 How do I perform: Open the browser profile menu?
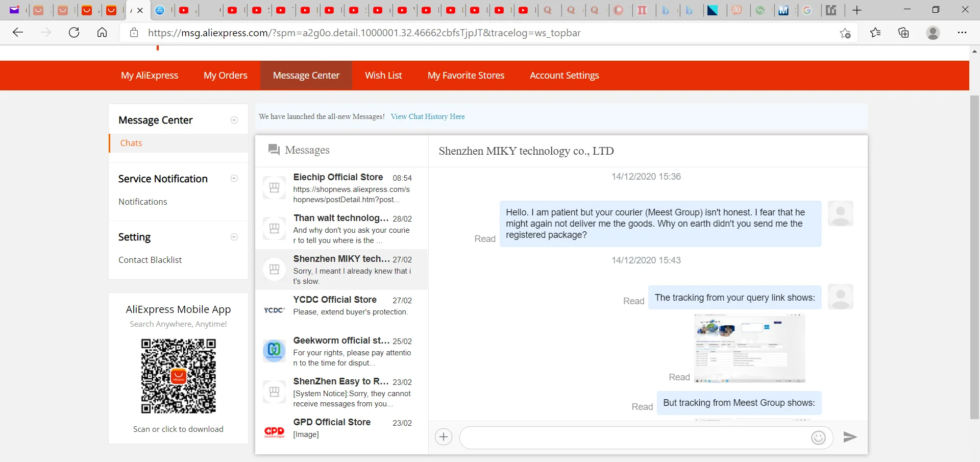(x=933, y=33)
